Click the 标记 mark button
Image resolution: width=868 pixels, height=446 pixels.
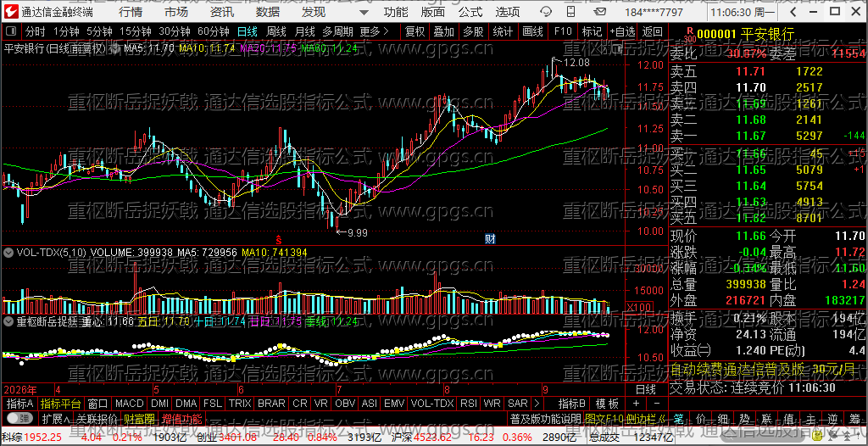click(x=592, y=31)
